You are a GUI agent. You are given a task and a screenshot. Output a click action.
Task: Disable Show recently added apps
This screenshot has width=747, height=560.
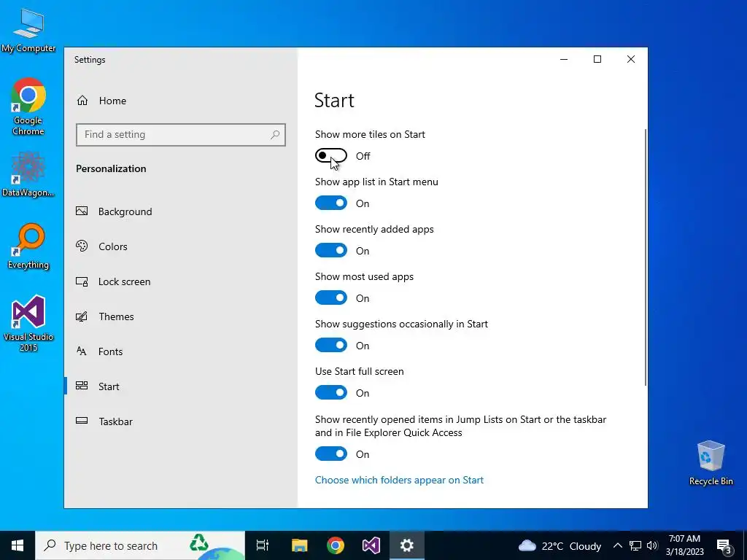click(x=331, y=251)
